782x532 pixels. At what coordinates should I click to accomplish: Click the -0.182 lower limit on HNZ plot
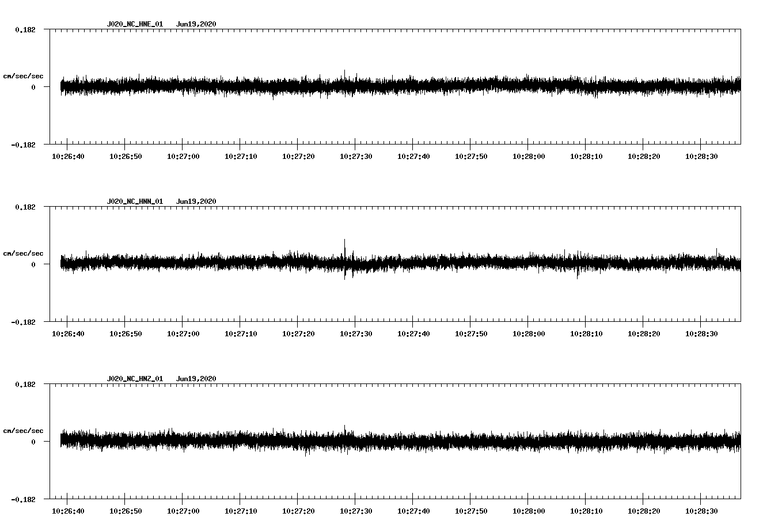(23, 499)
